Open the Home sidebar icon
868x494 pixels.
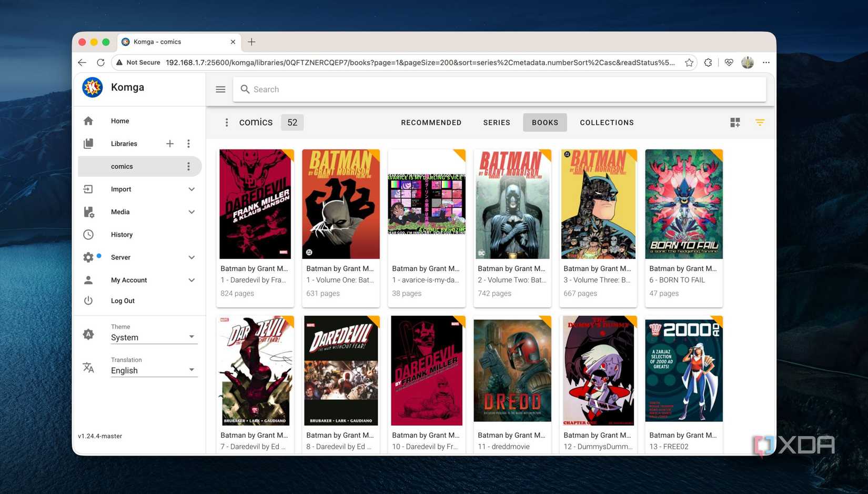tap(88, 121)
